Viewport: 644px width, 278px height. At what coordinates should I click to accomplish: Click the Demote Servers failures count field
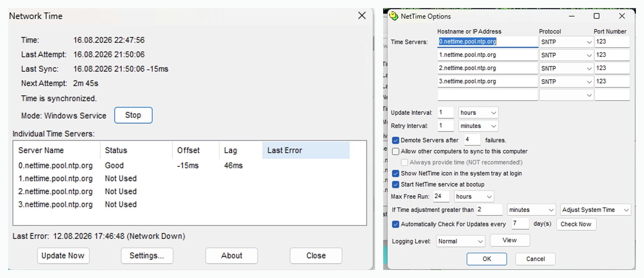(472, 140)
